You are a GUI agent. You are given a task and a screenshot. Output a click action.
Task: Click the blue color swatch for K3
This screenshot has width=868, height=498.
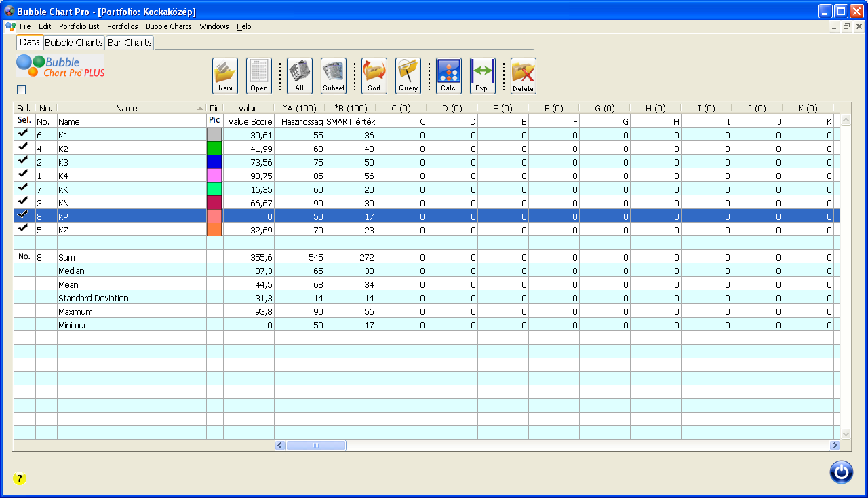pyautogui.click(x=214, y=162)
